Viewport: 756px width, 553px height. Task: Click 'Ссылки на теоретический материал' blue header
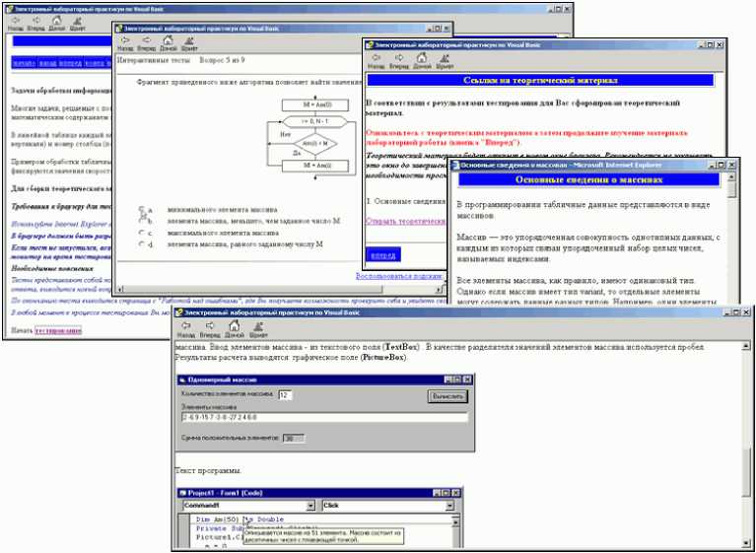pyautogui.click(x=540, y=80)
